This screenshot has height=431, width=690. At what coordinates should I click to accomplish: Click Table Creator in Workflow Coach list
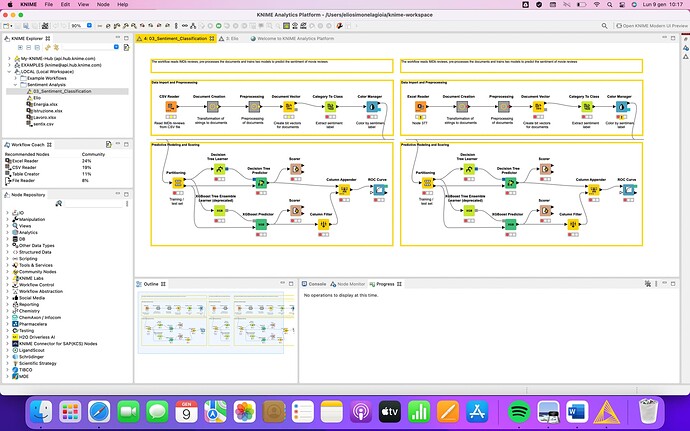[26, 174]
